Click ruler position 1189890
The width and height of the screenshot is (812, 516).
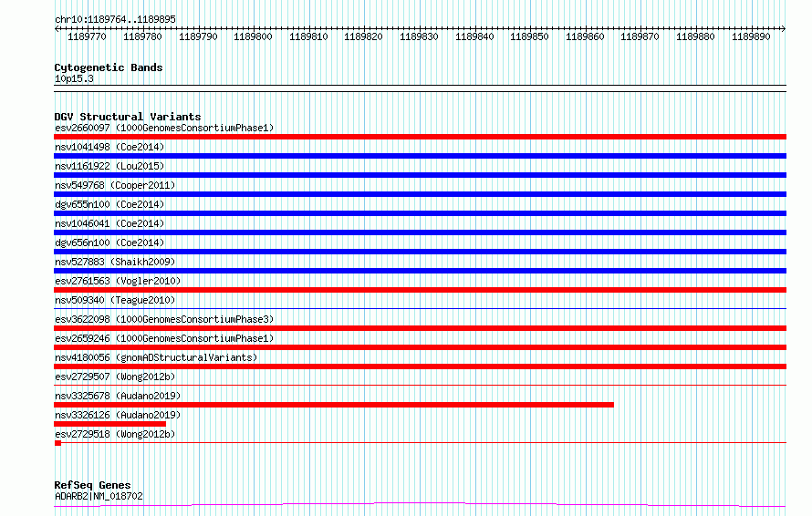[751, 36]
